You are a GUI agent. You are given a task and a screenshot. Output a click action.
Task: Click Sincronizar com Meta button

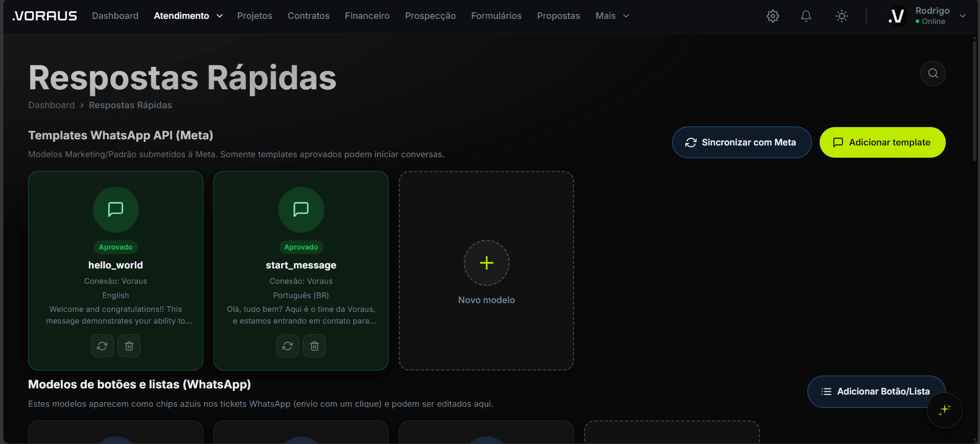coord(742,142)
